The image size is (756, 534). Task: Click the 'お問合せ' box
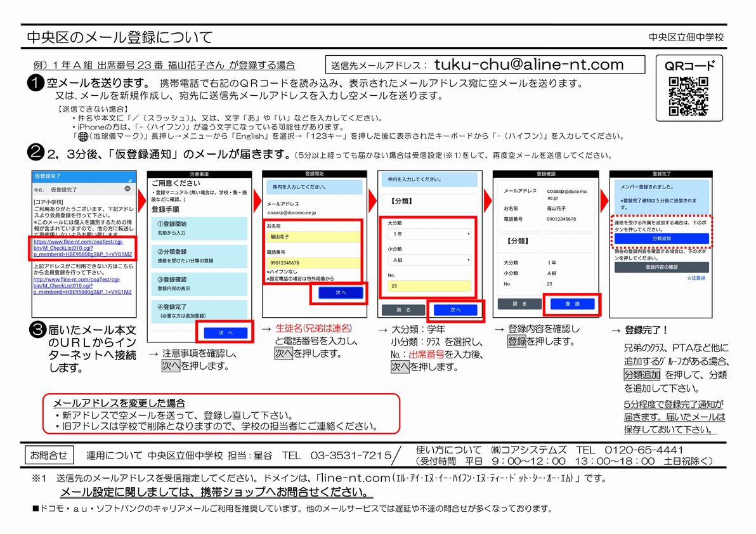point(49,455)
